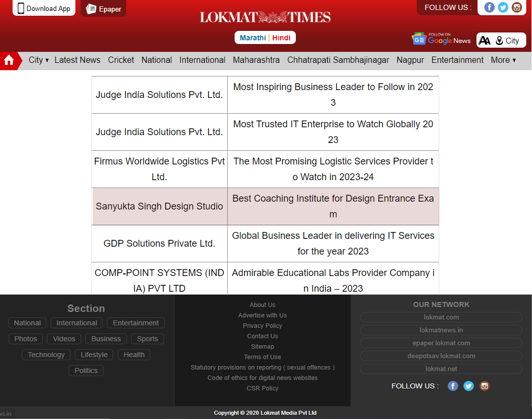Image resolution: width=532 pixels, height=419 pixels.
Task: Click Advertise with Us link
Action: click(x=263, y=315)
